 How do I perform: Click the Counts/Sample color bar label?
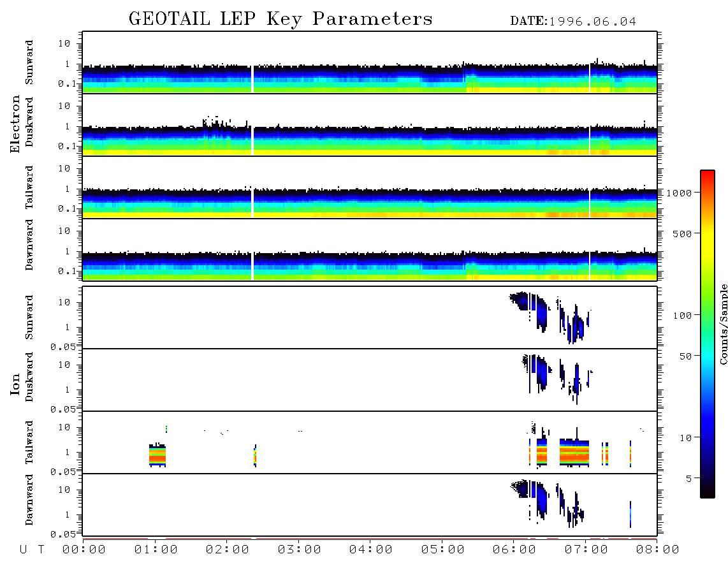(x=723, y=324)
